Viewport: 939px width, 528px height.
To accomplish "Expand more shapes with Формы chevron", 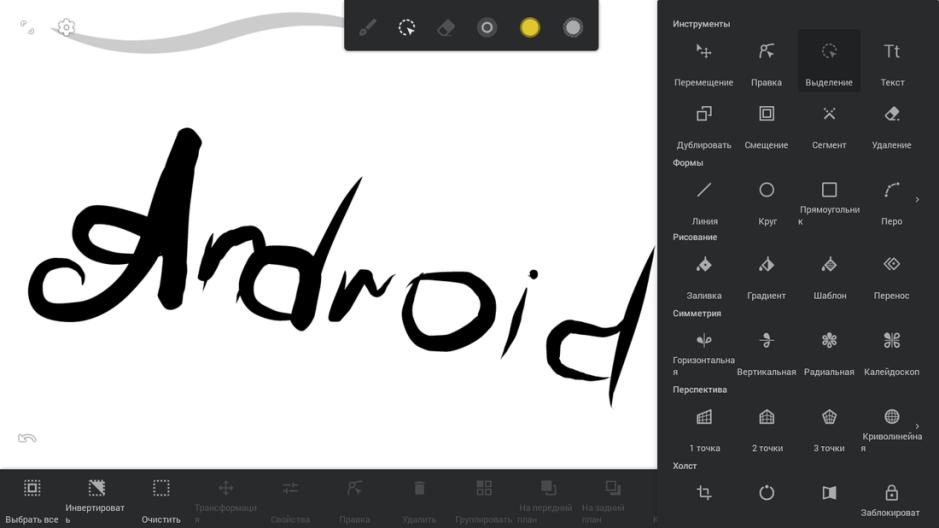I will pos(917,199).
